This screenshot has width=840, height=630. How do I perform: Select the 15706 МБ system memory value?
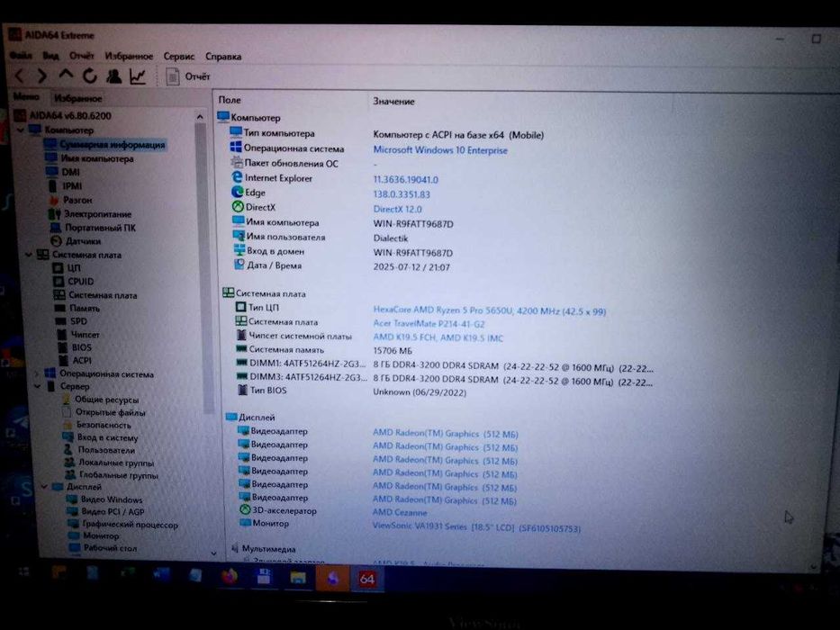tap(393, 351)
